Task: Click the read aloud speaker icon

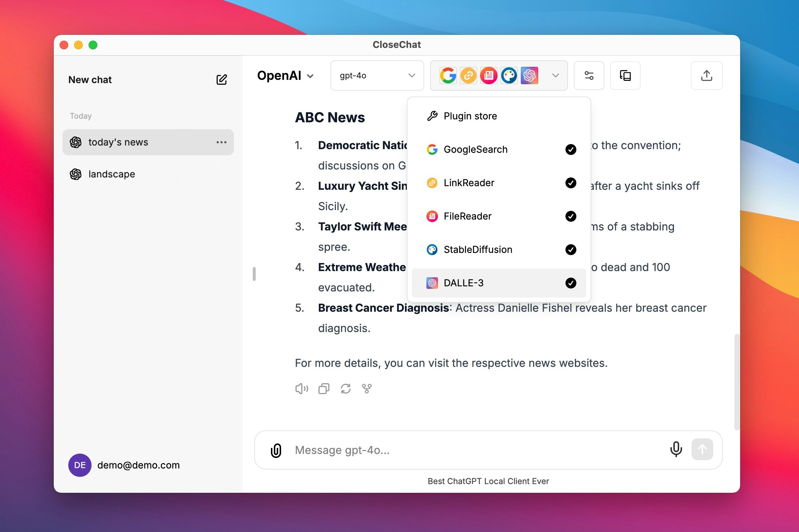Action: (x=301, y=389)
